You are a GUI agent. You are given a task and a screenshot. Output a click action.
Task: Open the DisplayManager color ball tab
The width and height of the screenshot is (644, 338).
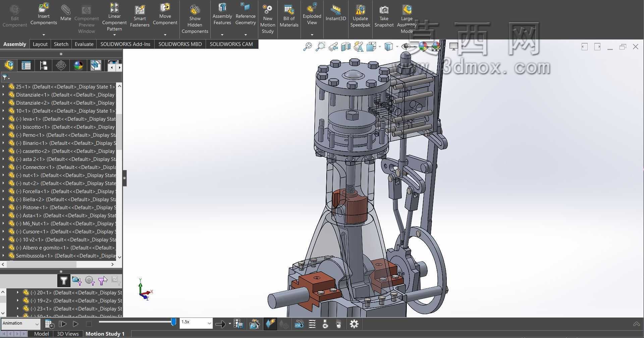78,65
